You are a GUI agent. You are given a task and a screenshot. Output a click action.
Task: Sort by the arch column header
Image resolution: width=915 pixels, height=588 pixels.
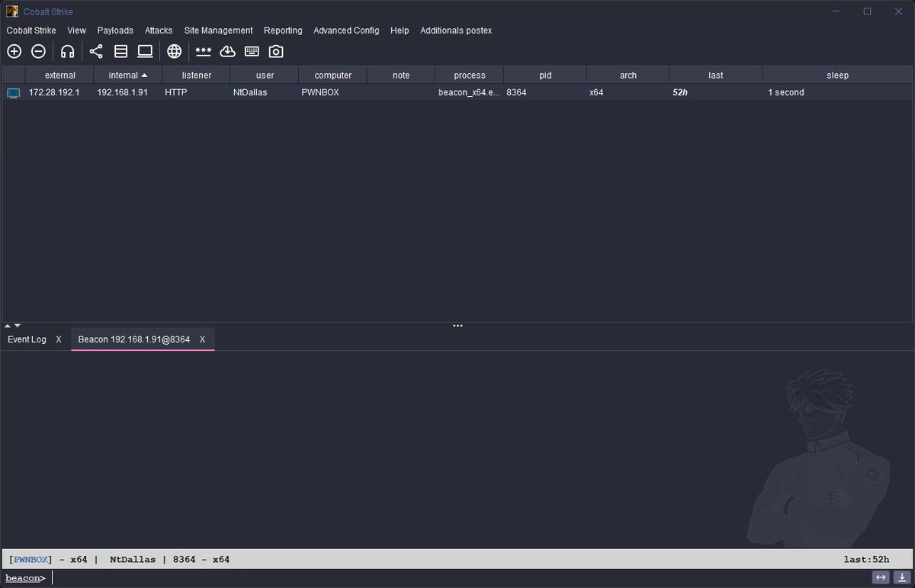(x=628, y=75)
